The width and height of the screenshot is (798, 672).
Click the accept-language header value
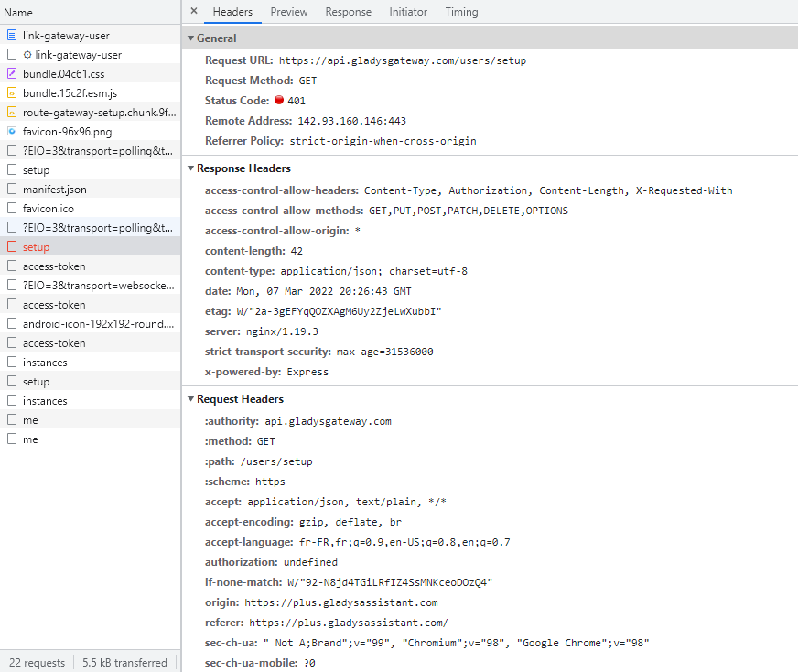click(404, 542)
